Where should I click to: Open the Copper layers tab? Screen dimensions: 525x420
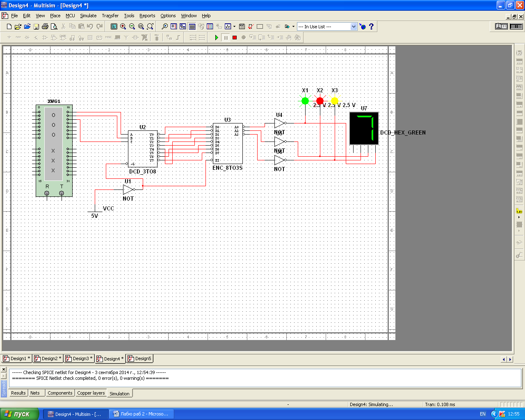pyautogui.click(x=91, y=393)
